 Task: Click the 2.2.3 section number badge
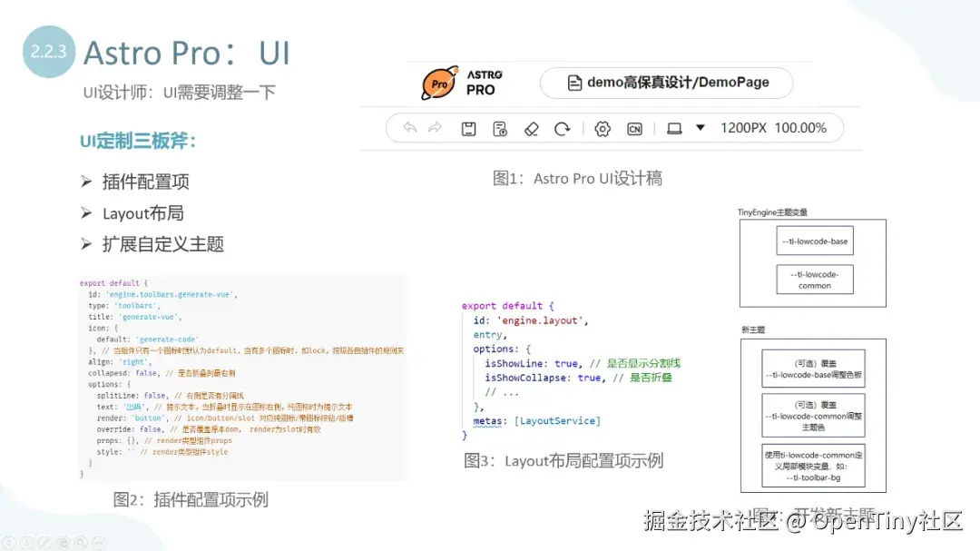[49, 51]
